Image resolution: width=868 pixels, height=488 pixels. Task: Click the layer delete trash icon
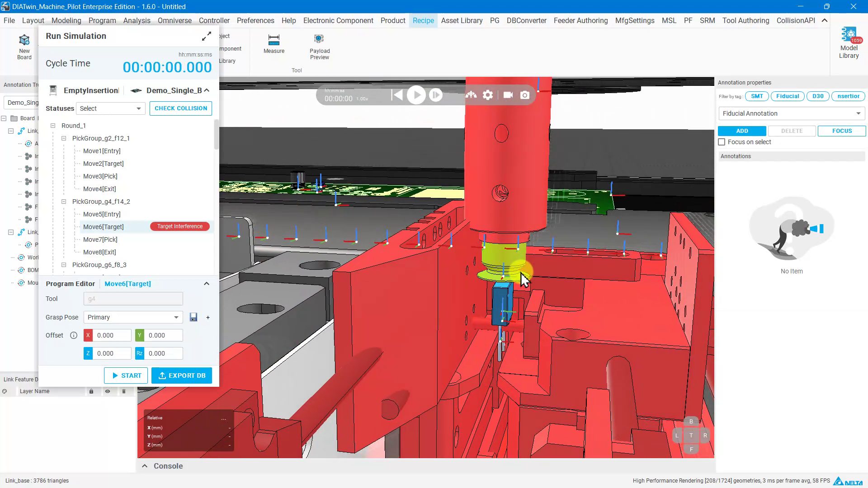(124, 391)
